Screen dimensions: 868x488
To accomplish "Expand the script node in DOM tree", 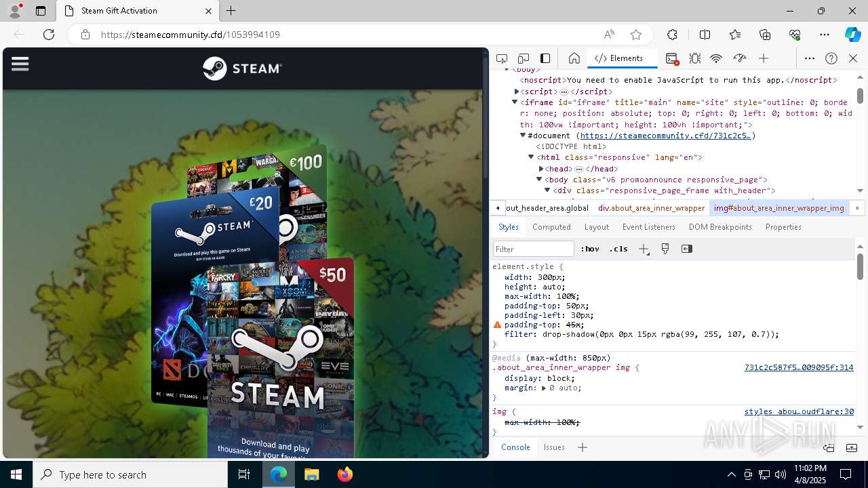I will click(x=517, y=91).
